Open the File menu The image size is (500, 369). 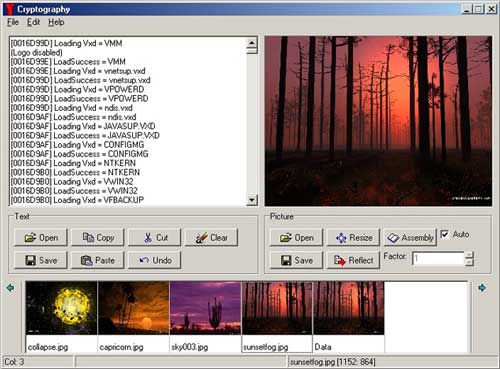click(13, 22)
